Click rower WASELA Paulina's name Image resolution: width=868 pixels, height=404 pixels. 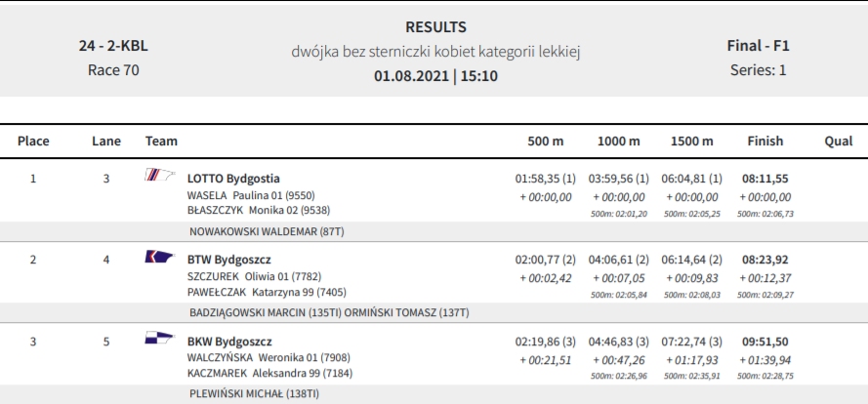(251, 195)
